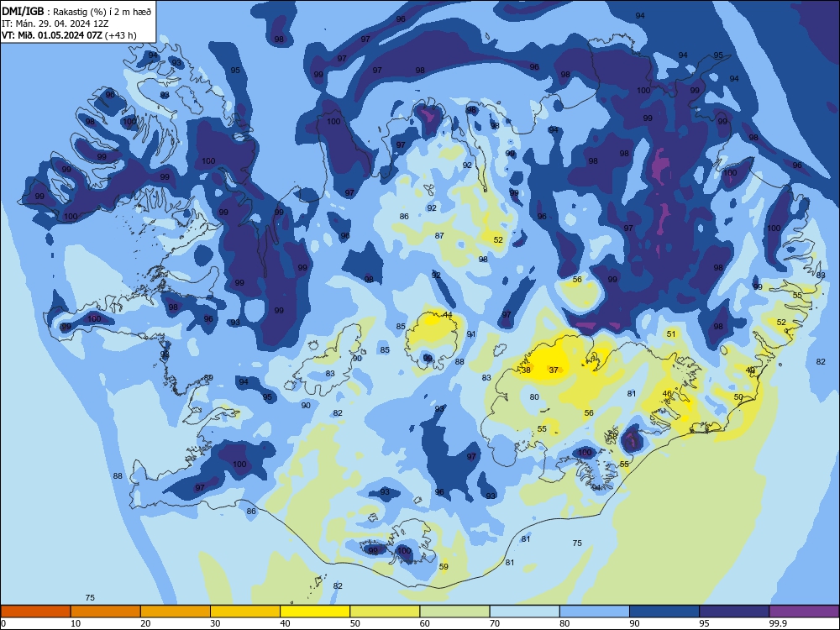Click the '44' value on the yellow glacier area
This screenshot has width=840, height=630.
coord(448,314)
